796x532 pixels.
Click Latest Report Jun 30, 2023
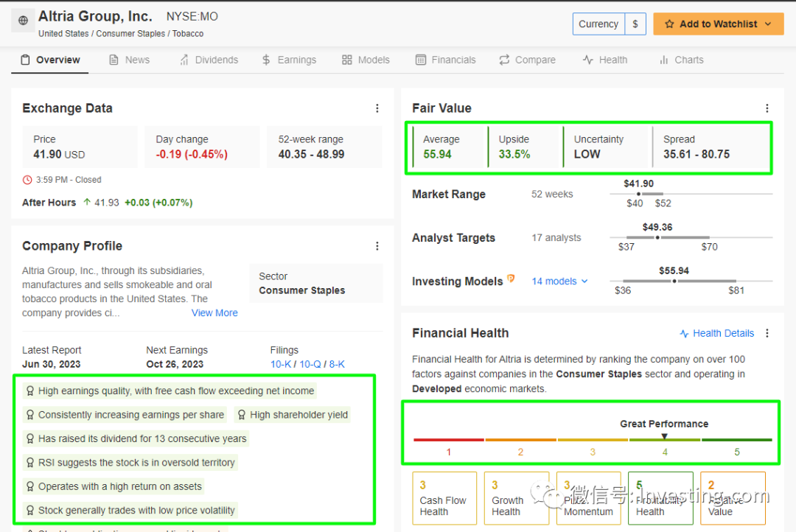[52, 357]
